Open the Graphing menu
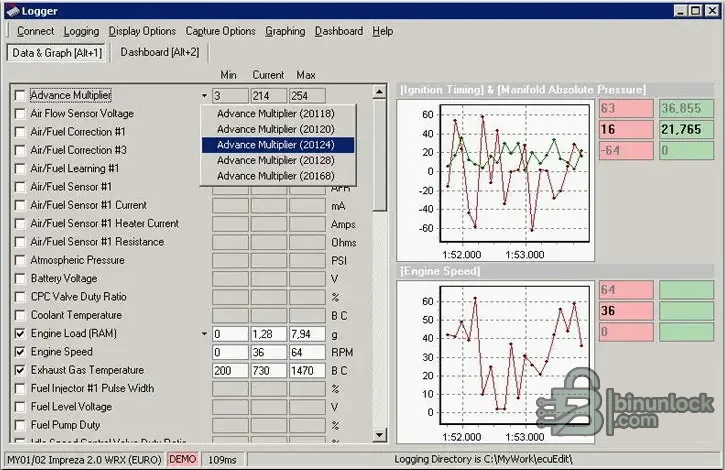 (285, 31)
